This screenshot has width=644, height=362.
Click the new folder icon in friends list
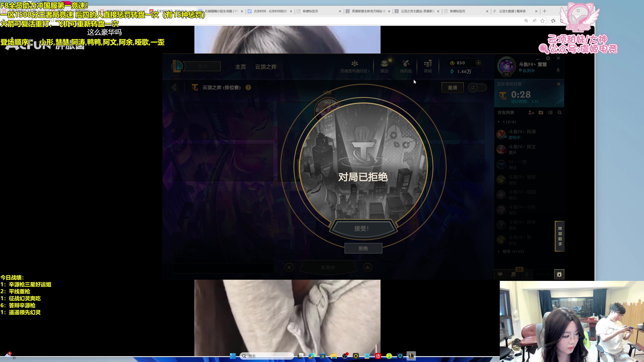pos(541,113)
